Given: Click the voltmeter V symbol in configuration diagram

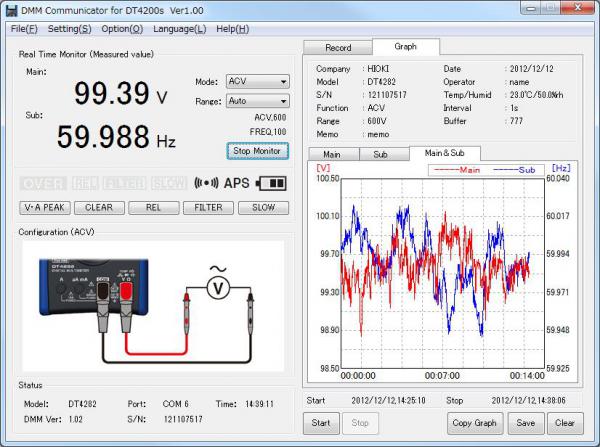Looking at the screenshot, I should pyautogui.click(x=218, y=288).
